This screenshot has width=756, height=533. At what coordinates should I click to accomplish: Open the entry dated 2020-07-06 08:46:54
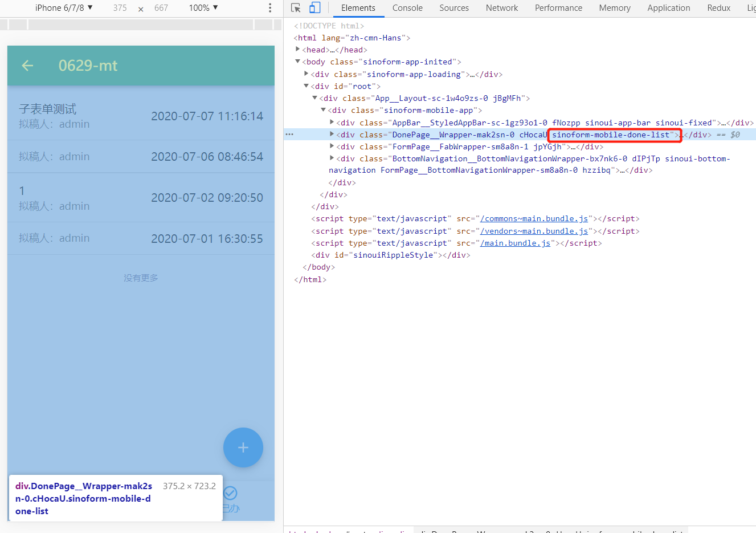(x=141, y=157)
